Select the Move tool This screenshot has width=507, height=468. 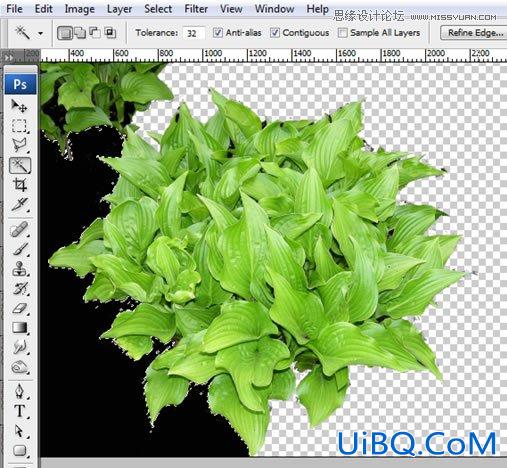(x=19, y=106)
